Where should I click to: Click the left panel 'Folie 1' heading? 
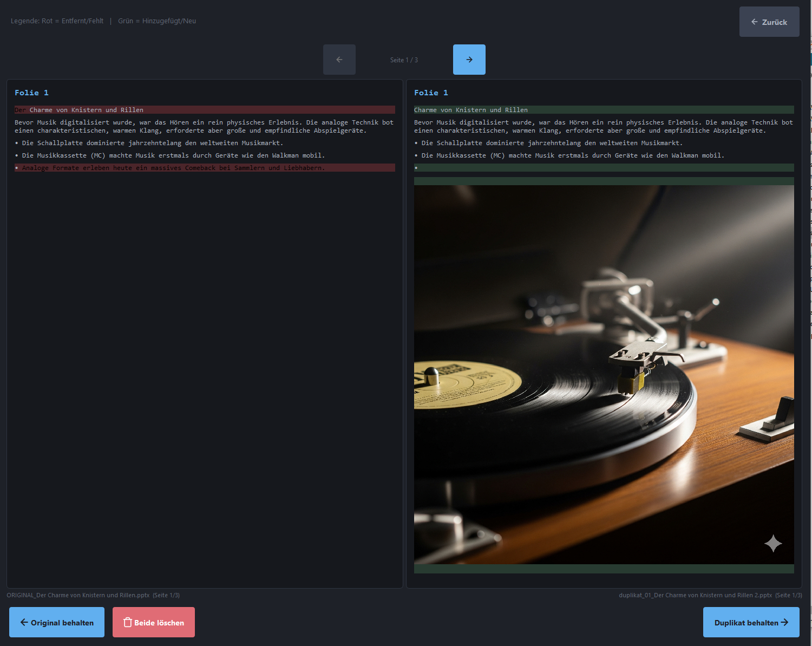tap(31, 93)
